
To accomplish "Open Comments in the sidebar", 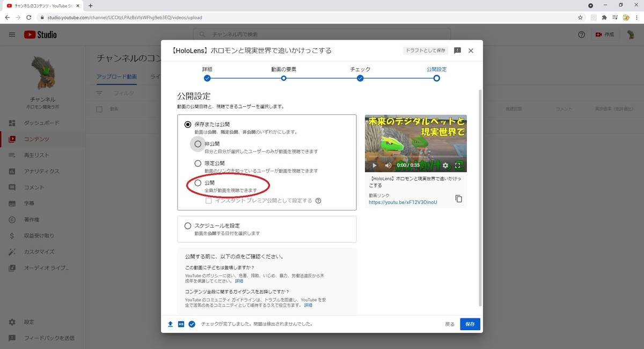I will point(40,187).
